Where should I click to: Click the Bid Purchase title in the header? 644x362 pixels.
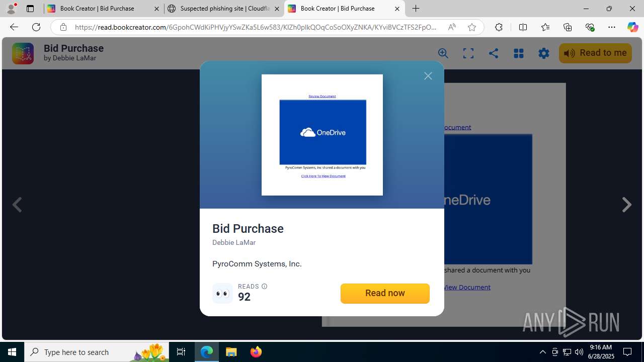point(73,48)
